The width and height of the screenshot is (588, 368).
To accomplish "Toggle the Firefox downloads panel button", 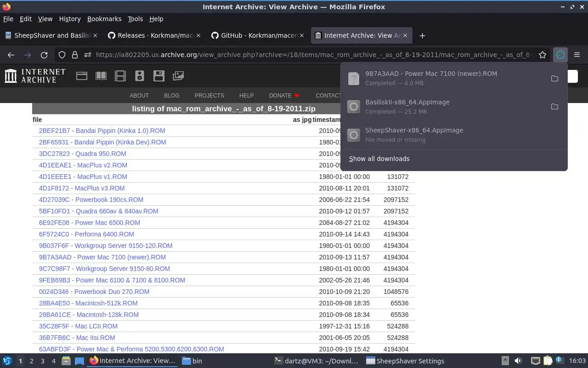I will [x=560, y=55].
